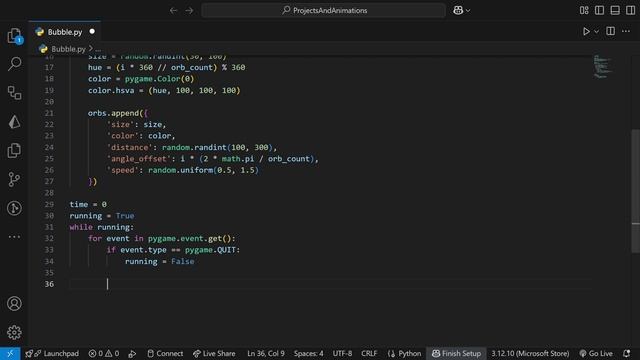This screenshot has height=360, width=640.
Task: Expand the Copilot dropdown arrow
Action: pos(468,11)
